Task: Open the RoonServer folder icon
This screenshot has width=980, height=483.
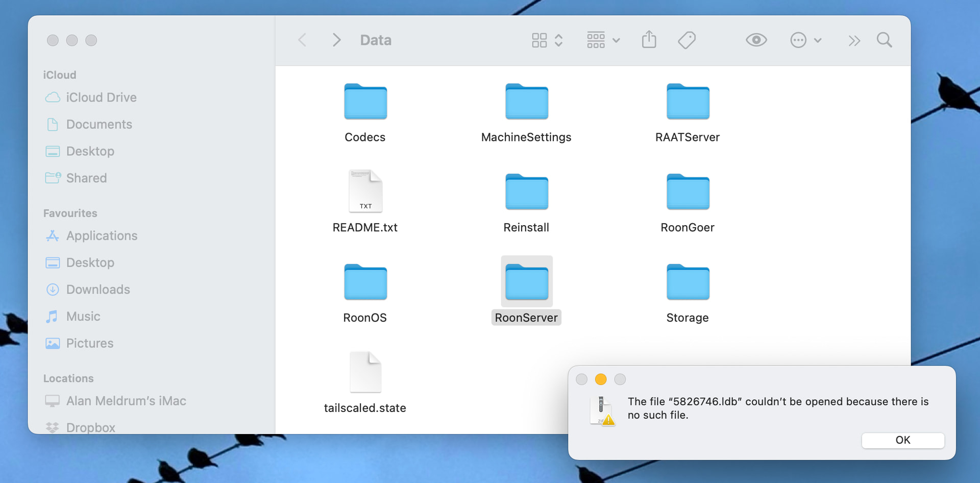Action: [526, 282]
